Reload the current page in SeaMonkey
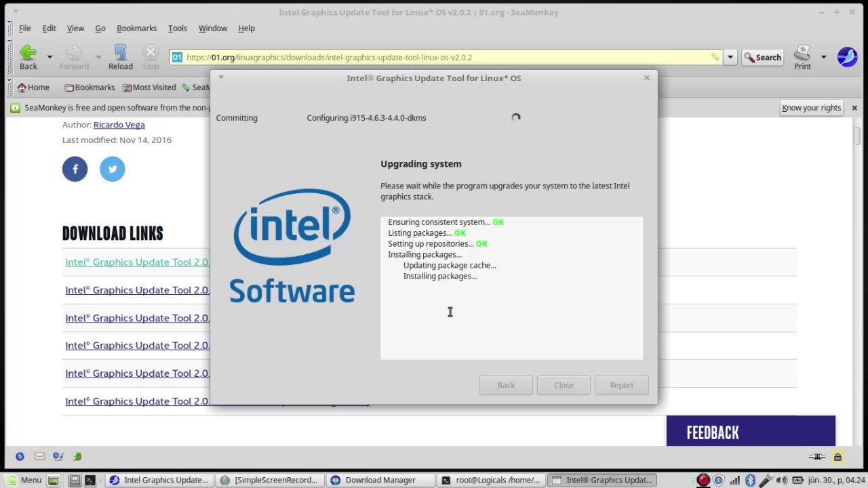This screenshot has width=868, height=488. coord(121,57)
